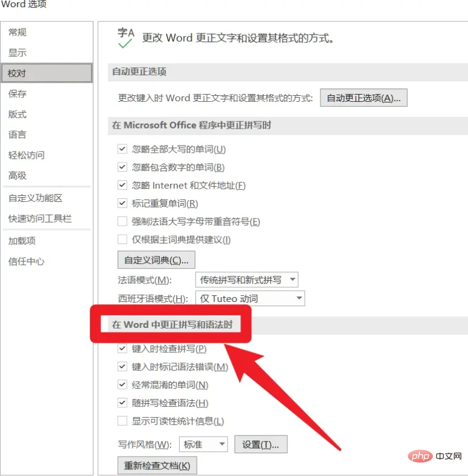Click the Word 选项 dialog title

24,4
